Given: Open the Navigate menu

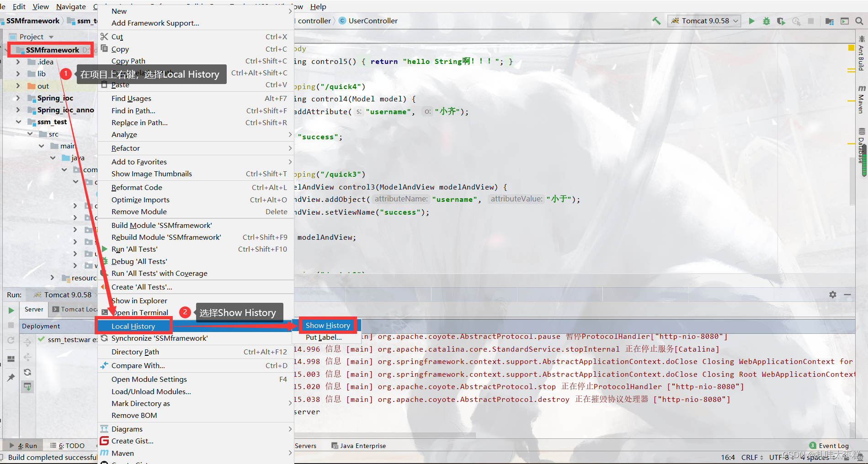Looking at the screenshot, I should point(71,6).
